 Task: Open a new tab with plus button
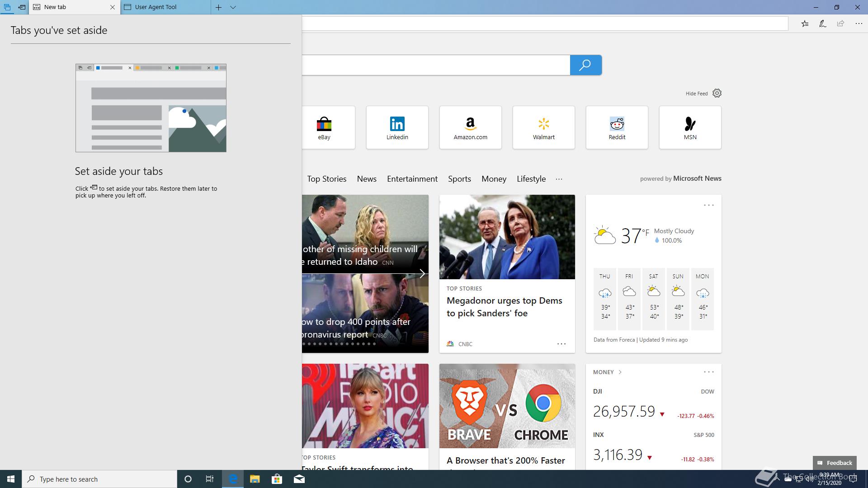218,7
